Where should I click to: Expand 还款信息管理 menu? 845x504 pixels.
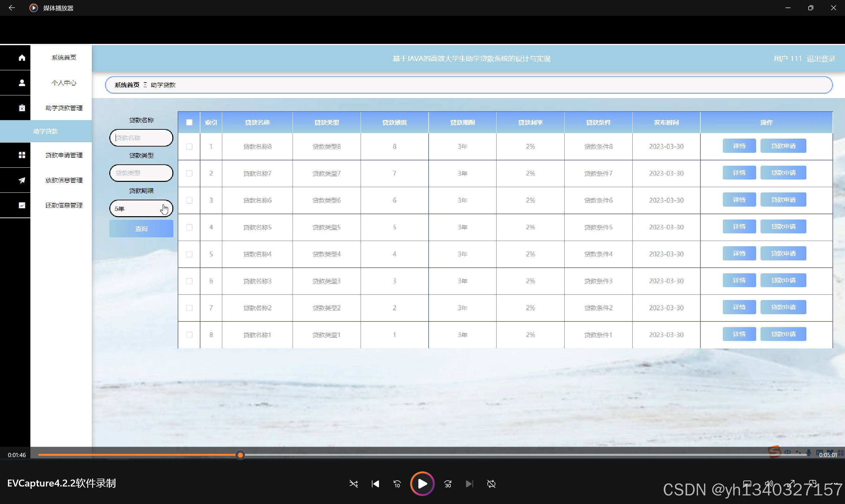point(64,206)
